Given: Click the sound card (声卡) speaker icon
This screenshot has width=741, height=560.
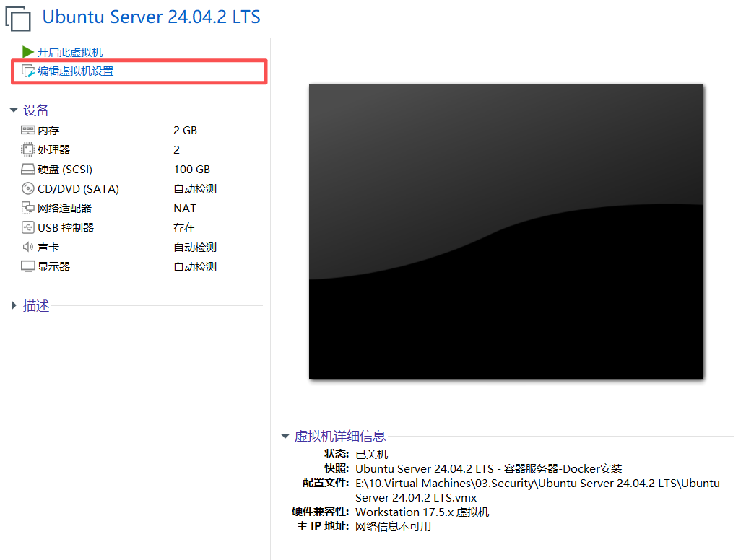Looking at the screenshot, I should 28,247.
